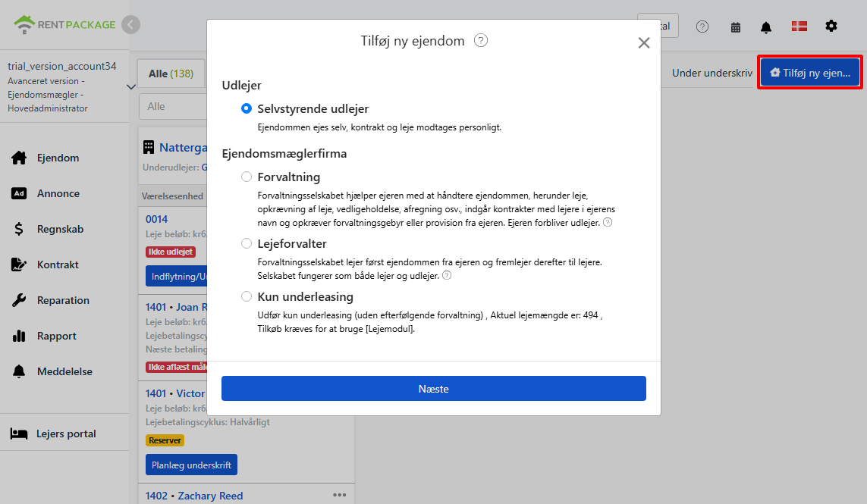The height and width of the screenshot is (504, 867).
Task: Select Selvstyrende udlejer radio option
Action: click(x=247, y=108)
